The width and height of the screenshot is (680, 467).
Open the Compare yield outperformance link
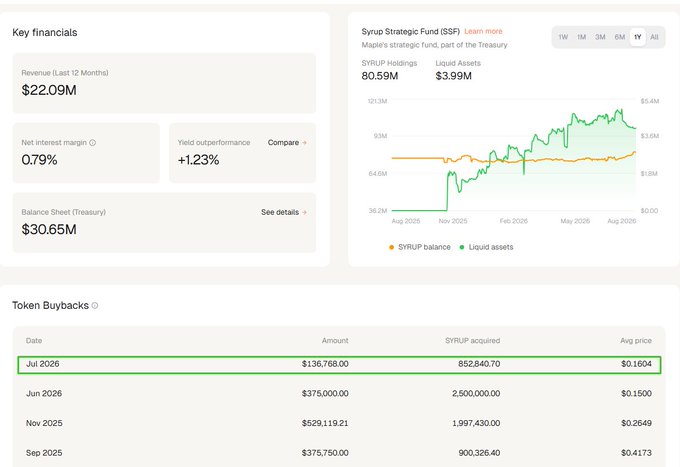[287, 143]
